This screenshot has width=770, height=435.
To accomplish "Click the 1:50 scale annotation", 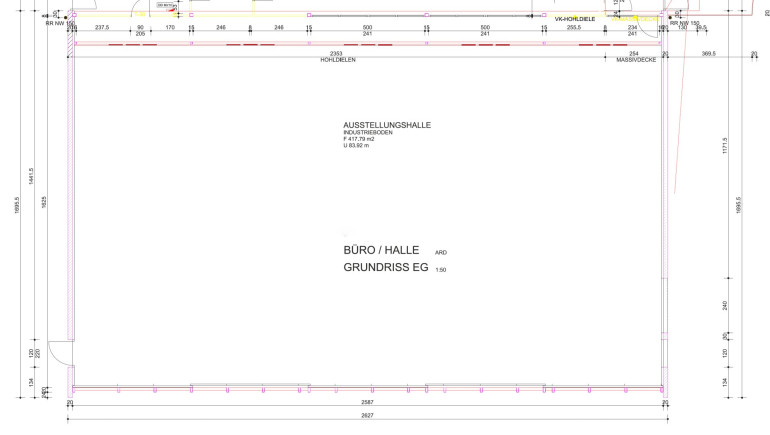I will [441, 270].
